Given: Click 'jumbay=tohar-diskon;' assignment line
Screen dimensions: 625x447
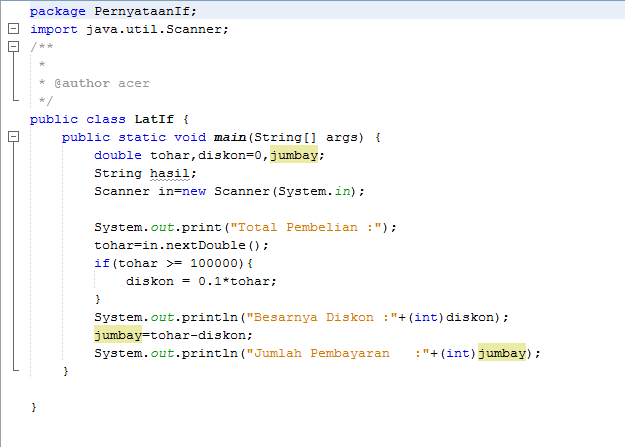Looking at the screenshot, I should click(x=173, y=335).
